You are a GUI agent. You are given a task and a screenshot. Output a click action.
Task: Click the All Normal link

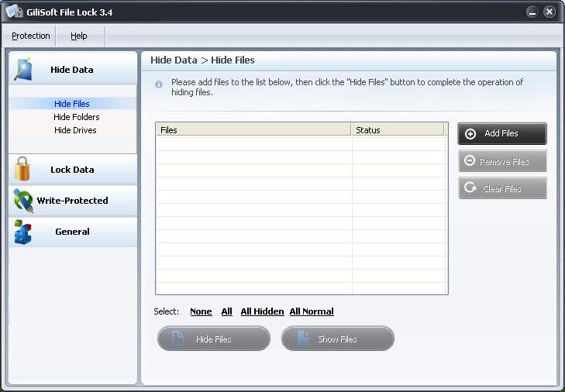point(312,311)
